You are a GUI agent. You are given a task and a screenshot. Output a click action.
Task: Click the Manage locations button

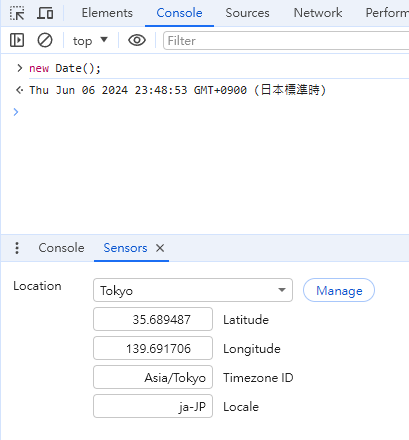click(339, 290)
